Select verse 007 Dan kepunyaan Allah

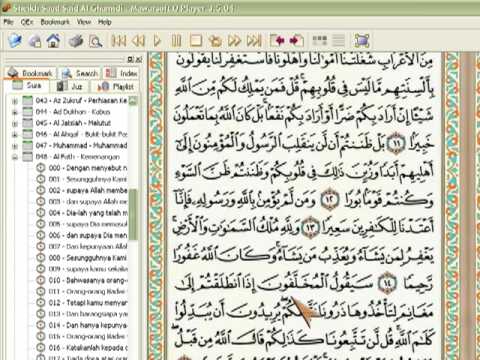pos(88,247)
